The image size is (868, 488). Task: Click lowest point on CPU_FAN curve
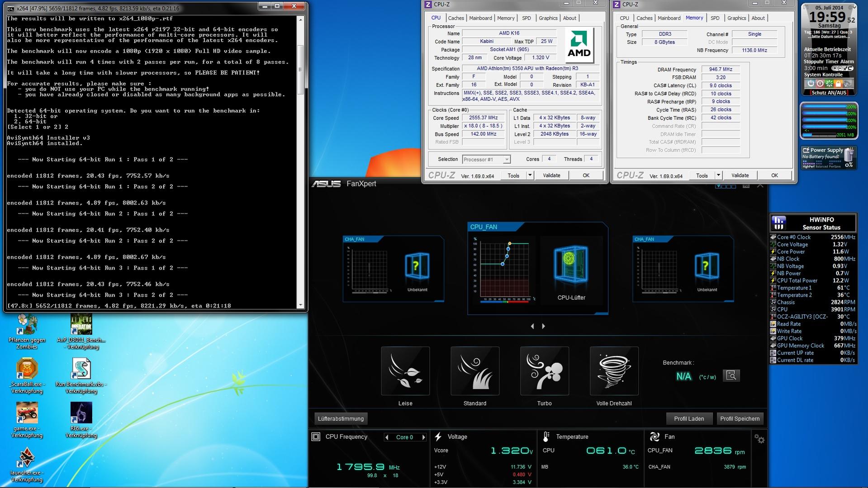[503, 264]
